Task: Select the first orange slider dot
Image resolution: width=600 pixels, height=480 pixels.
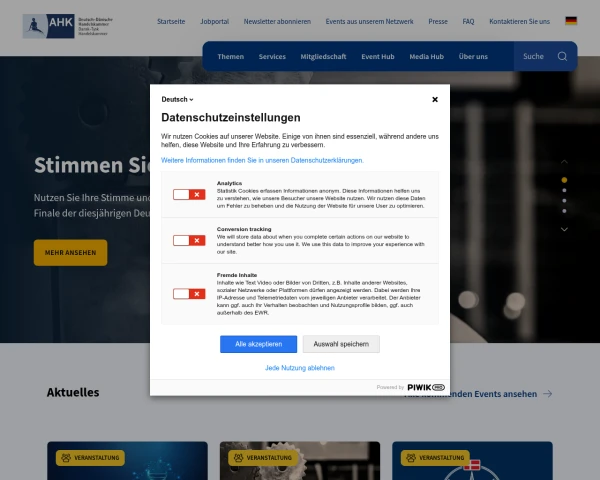Action: tap(564, 180)
